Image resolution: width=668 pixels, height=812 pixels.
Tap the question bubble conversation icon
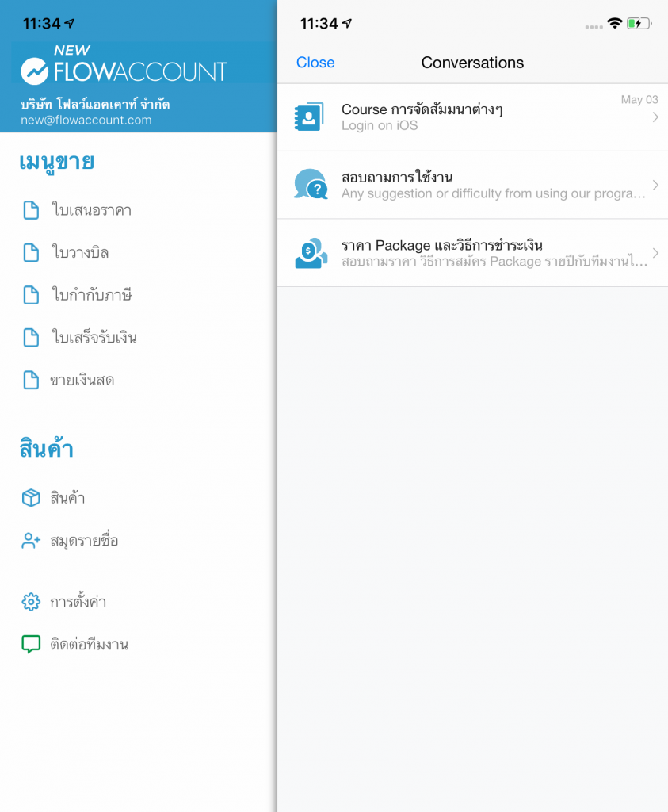310,185
